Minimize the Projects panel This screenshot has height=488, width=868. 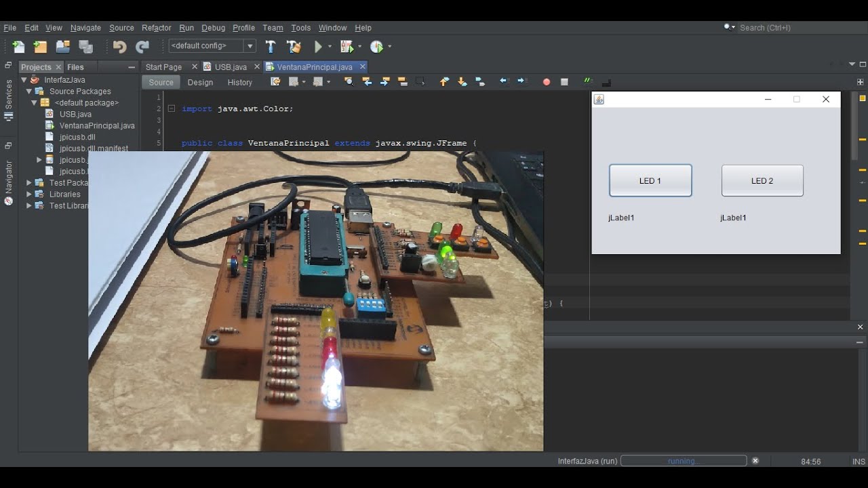[x=132, y=67]
